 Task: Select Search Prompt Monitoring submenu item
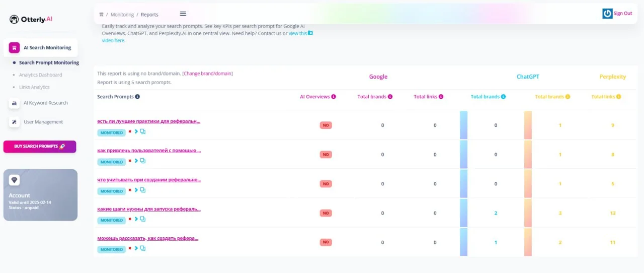point(49,63)
